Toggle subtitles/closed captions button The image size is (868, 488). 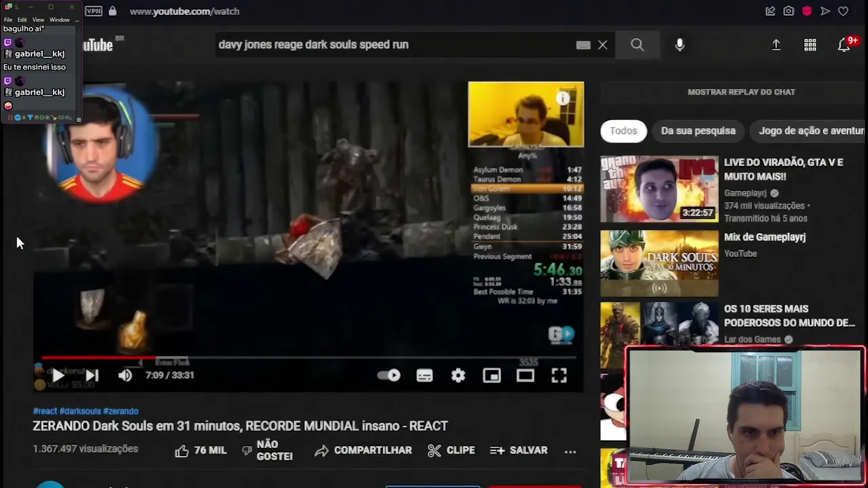pos(425,375)
